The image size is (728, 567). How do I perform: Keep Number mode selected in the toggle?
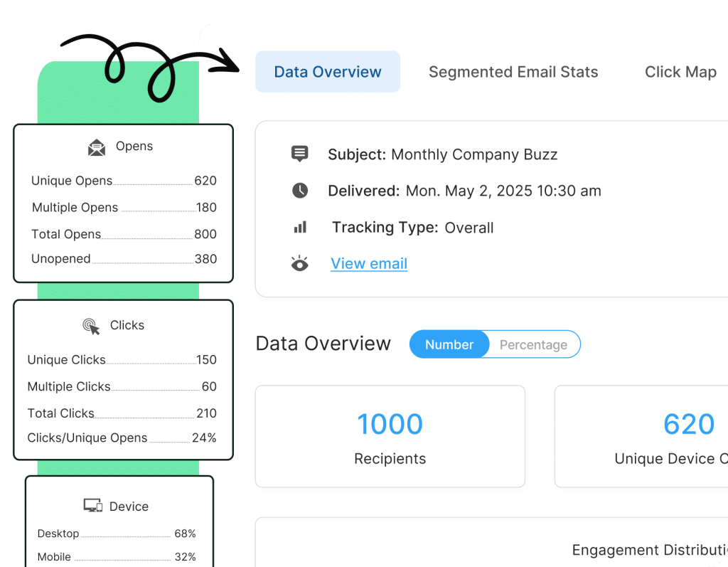coord(449,344)
